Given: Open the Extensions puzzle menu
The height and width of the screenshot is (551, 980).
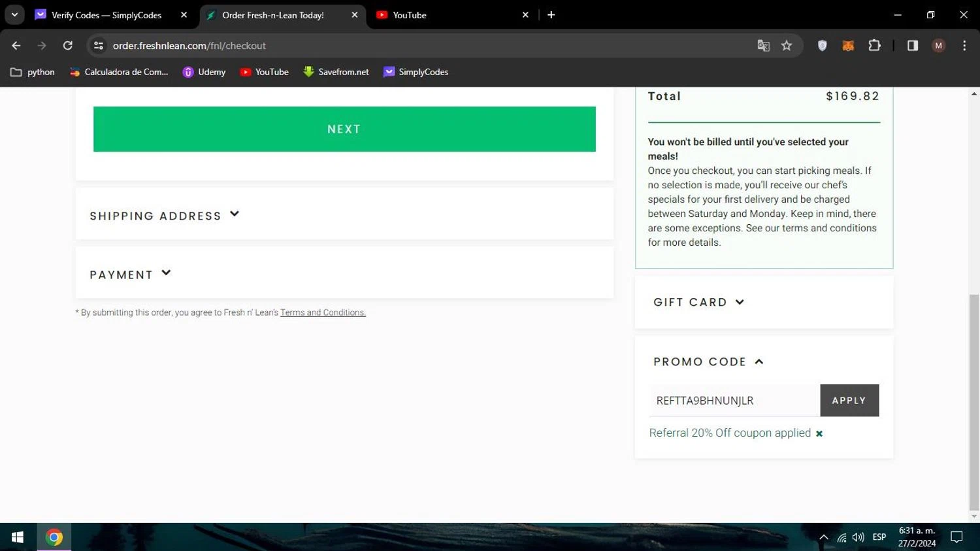Looking at the screenshot, I should (874, 46).
